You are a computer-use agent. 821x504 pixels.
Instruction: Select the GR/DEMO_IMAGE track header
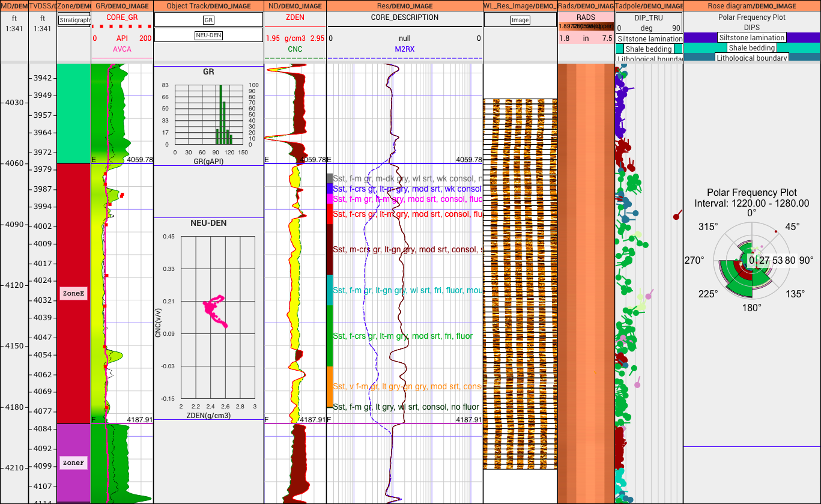pyautogui.click(x=123, y=5)
